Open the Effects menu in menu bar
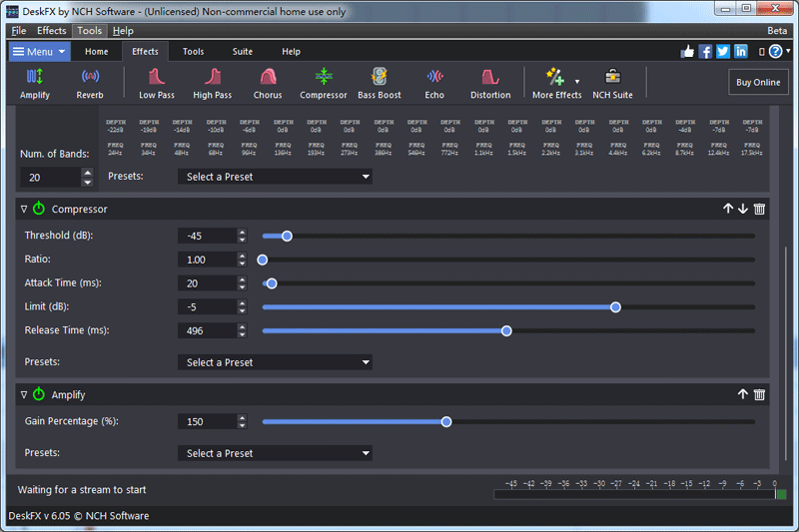The image size is (799, 532). 52,31
